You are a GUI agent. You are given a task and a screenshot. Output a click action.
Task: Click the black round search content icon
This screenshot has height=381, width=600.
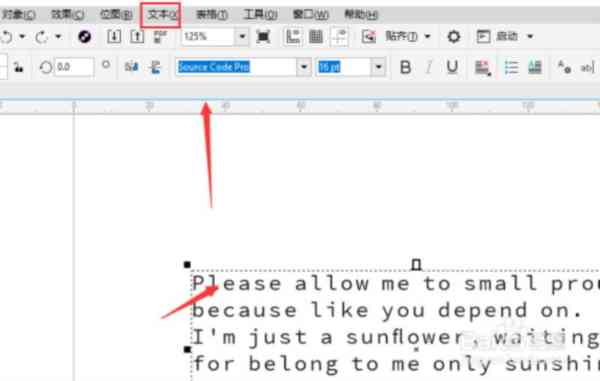(x=85, y=37)
